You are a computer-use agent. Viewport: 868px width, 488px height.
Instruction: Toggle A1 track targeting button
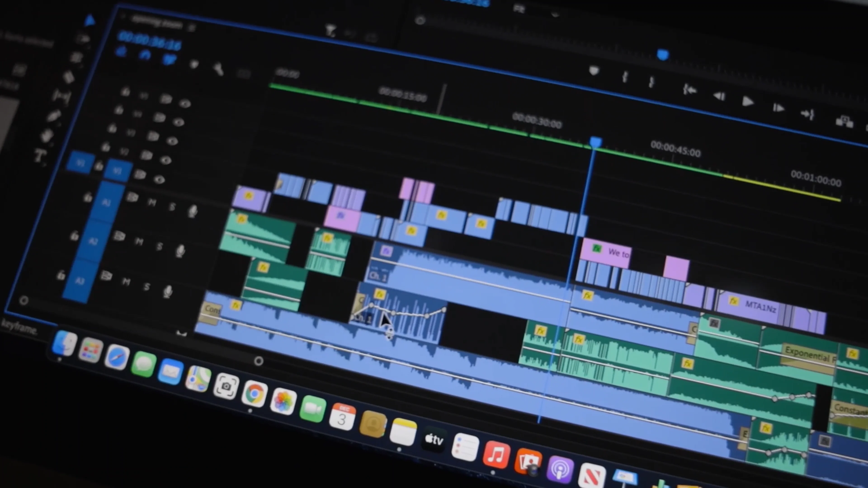tap(106, 202)
